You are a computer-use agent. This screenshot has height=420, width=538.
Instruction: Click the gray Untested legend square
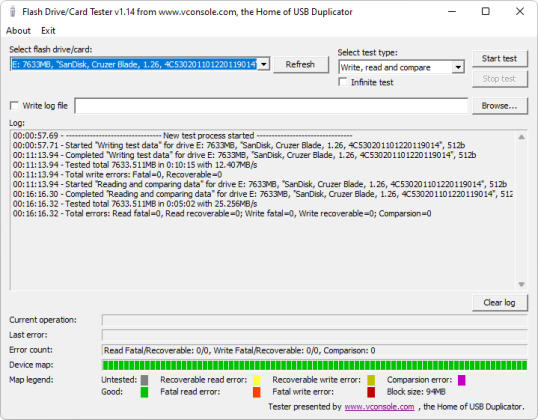coord(144,380)
